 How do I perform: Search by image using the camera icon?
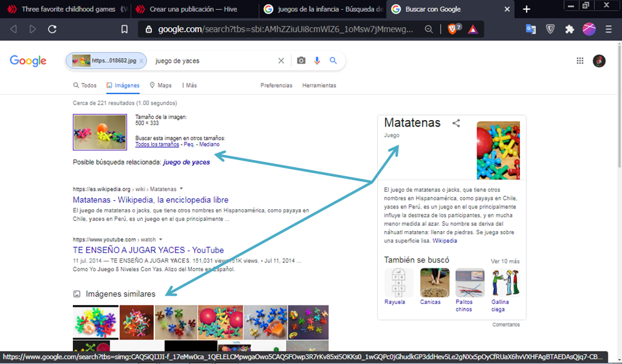301,61
